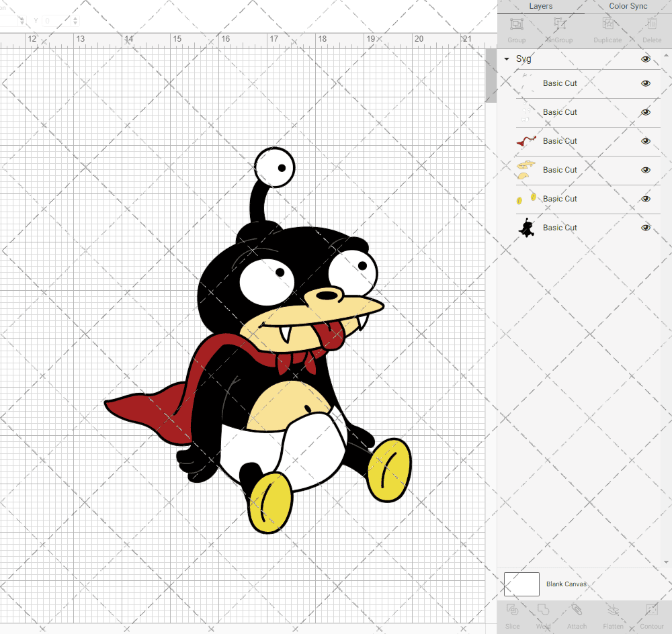The image size is (672, 634).
Task: Click the Blank Canvas label
Action: 566,584
